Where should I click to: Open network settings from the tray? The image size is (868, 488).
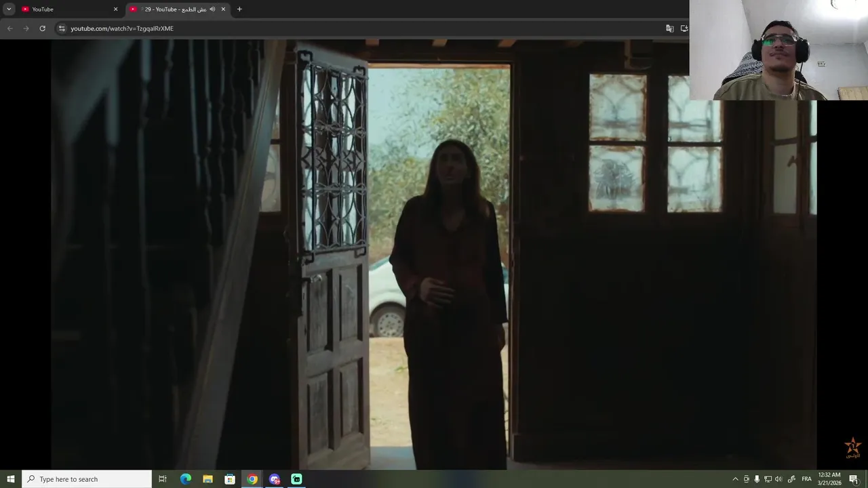pos(768,479)
